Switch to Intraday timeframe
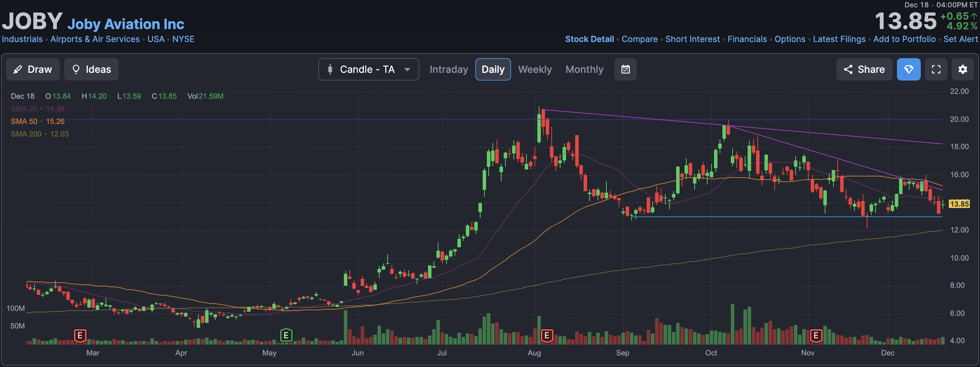980x367 pixels. tap(449, 69)
